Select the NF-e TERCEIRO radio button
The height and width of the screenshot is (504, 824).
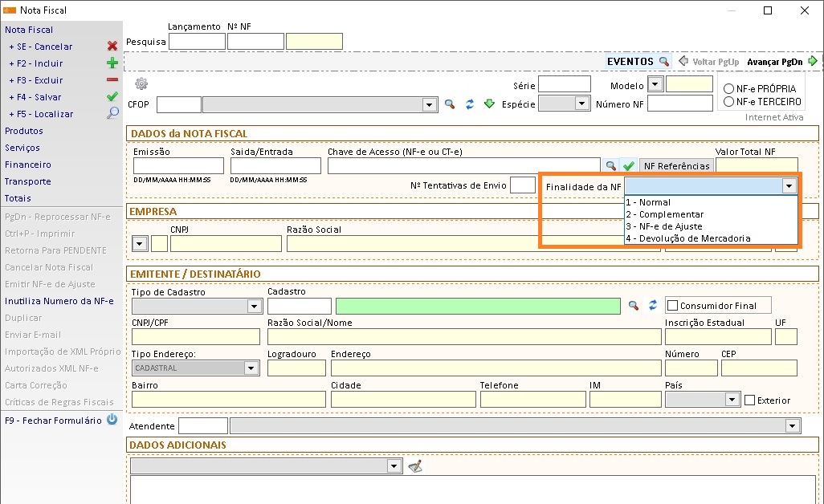[729, 102]
